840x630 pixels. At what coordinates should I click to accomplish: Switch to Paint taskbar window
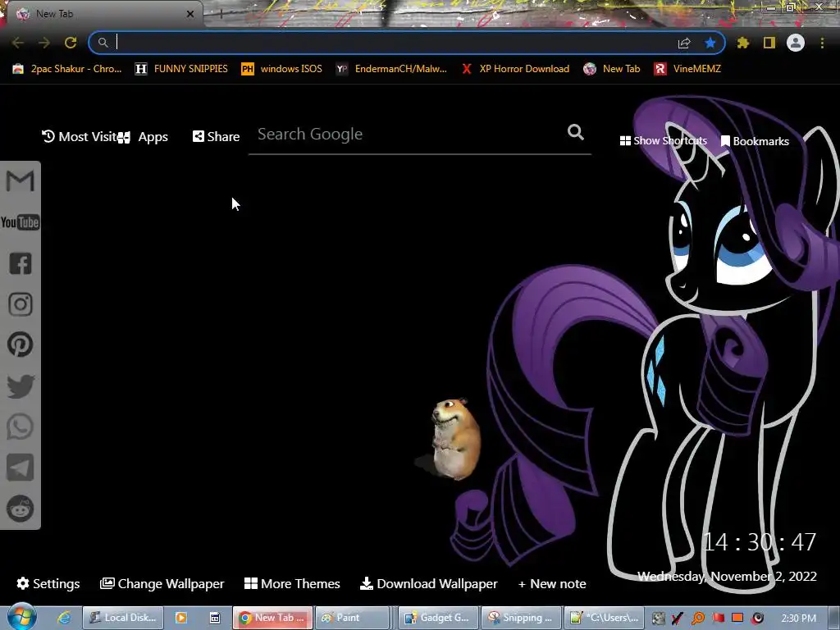point(352,618)
